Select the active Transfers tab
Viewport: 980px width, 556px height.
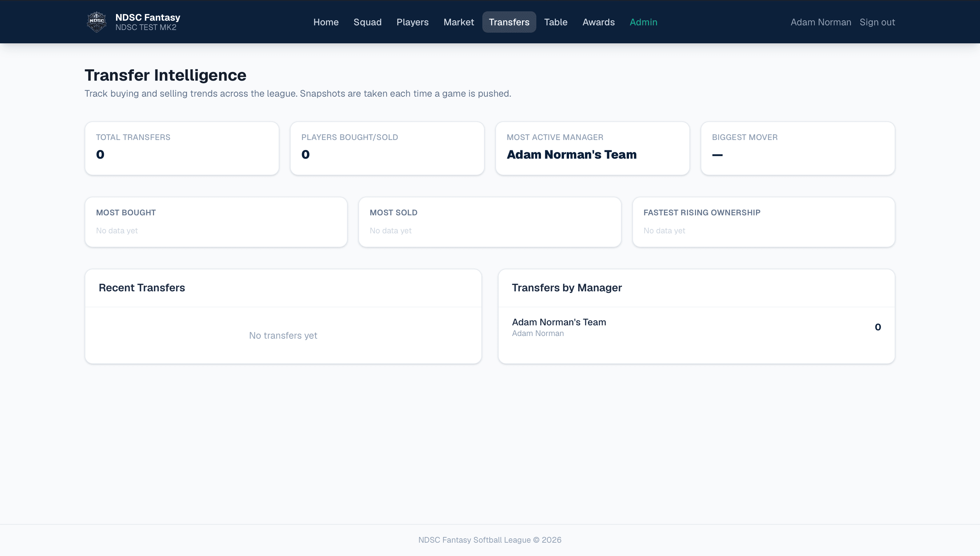point(509,22)
